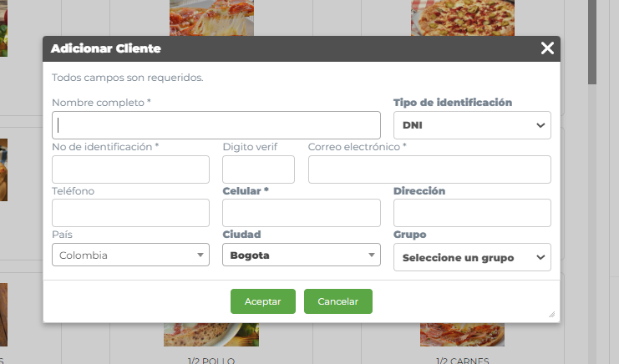Close the Adicionar Cliente dialog
The image size is (619, 364).
click(547, 48)
